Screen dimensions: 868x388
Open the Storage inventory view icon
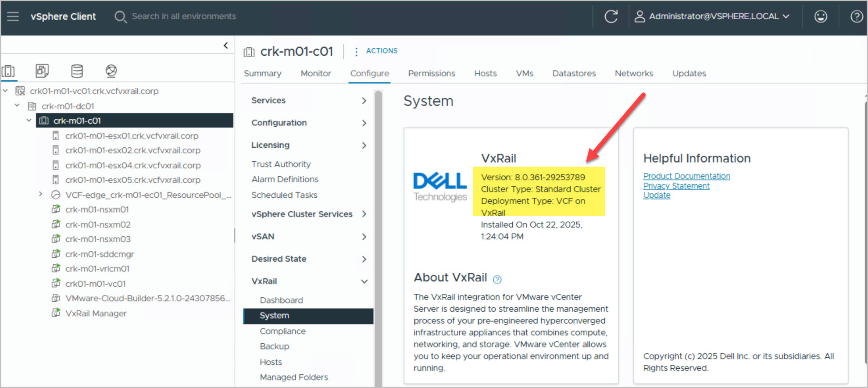[77, 71]
